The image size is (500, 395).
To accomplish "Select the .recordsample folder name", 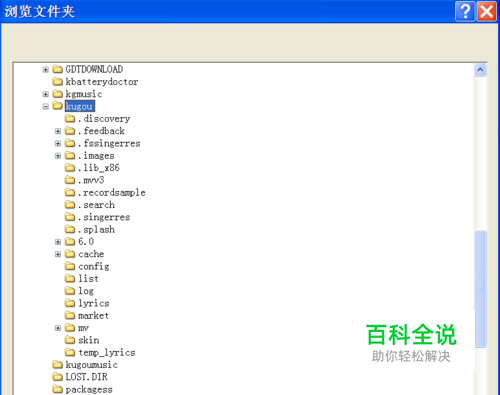I will point(112,193).
